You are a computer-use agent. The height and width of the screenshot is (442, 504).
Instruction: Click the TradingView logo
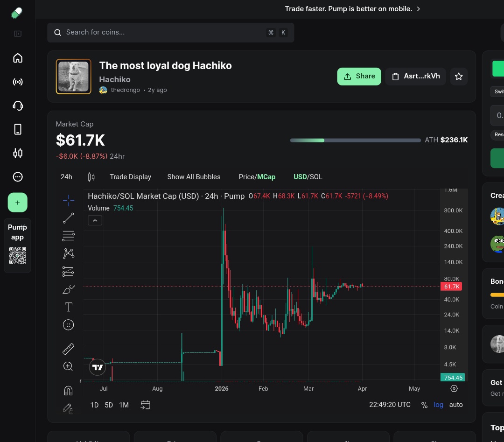coord(98,367)
